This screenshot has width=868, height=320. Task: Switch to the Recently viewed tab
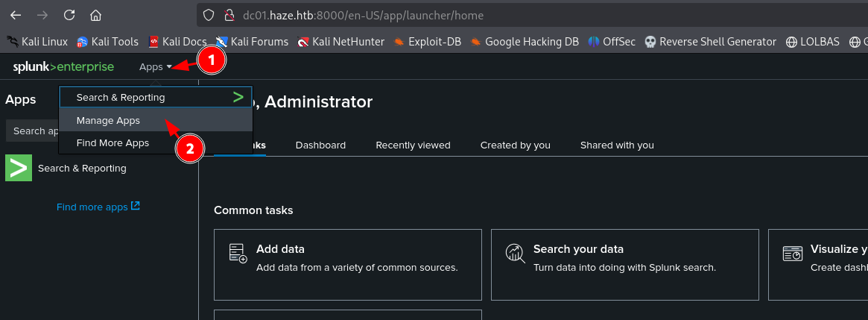[x=413, y=145]
